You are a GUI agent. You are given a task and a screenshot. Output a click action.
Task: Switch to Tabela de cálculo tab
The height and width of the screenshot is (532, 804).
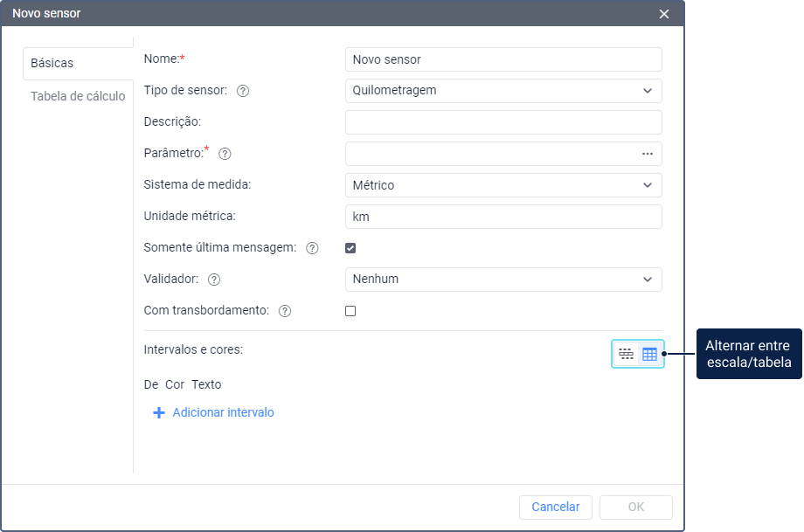coord(78,96)
